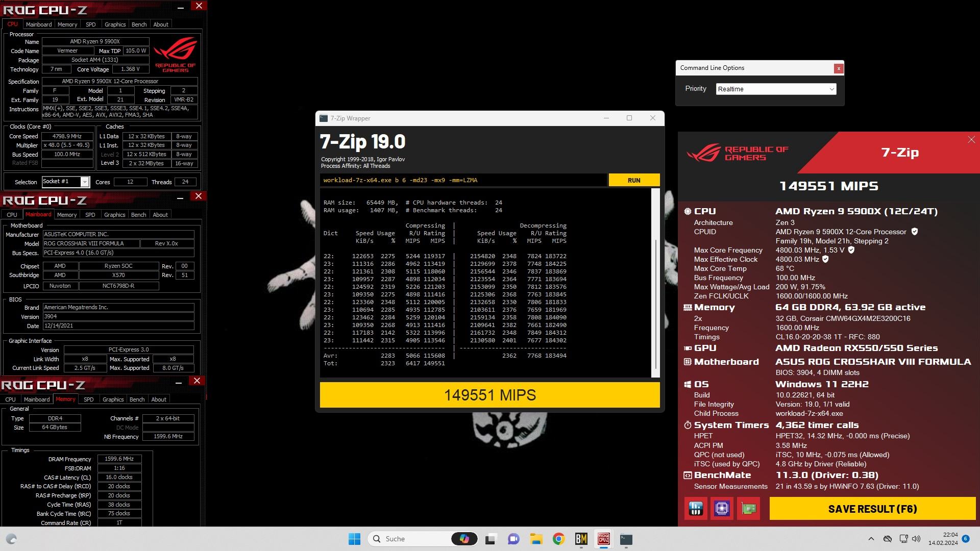The height and width of the screenshot is (551, 980).
Task: Open the network status tray icon
Action: click(903, 539)
